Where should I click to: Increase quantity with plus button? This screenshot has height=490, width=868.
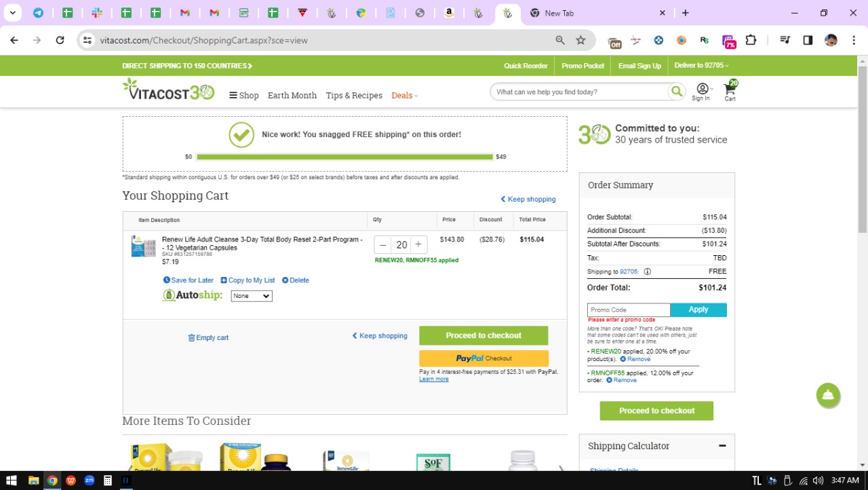pyautogui.click(x=418, y=245)
